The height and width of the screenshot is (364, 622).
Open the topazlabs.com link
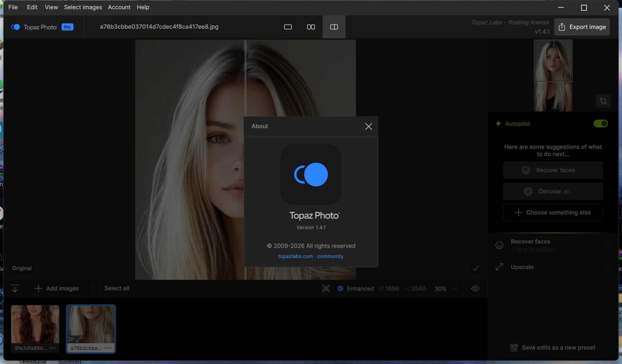[x=295, y=256]
